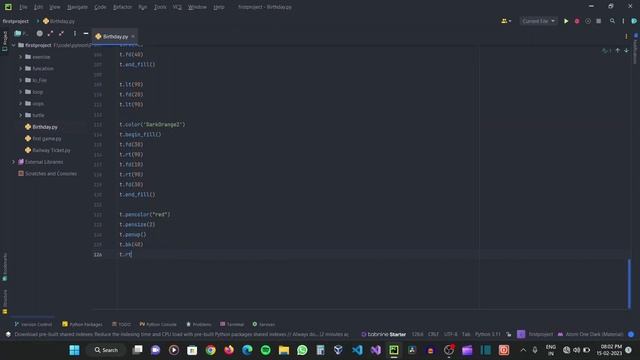Expand the loop folder
This screenshot has width=640, height=360.
coord(21,92)
